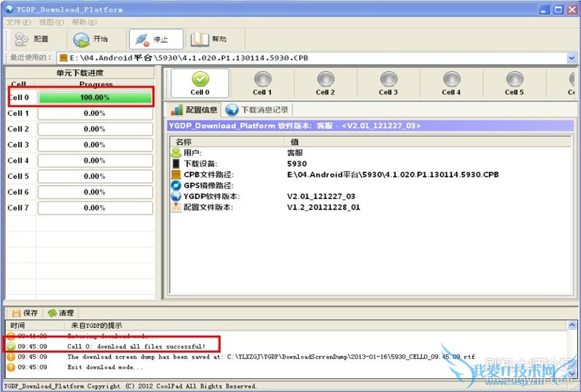The height and width of the screenshot is (392, 581).
Task: Select the download device value 5930
Action: [297, 164]
